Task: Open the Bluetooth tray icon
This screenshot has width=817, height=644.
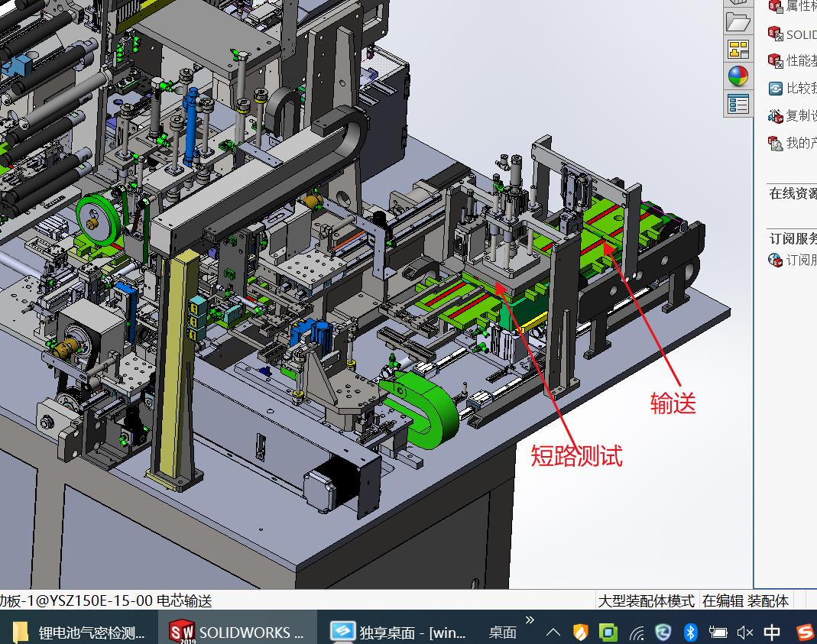Action: point(690,633)
